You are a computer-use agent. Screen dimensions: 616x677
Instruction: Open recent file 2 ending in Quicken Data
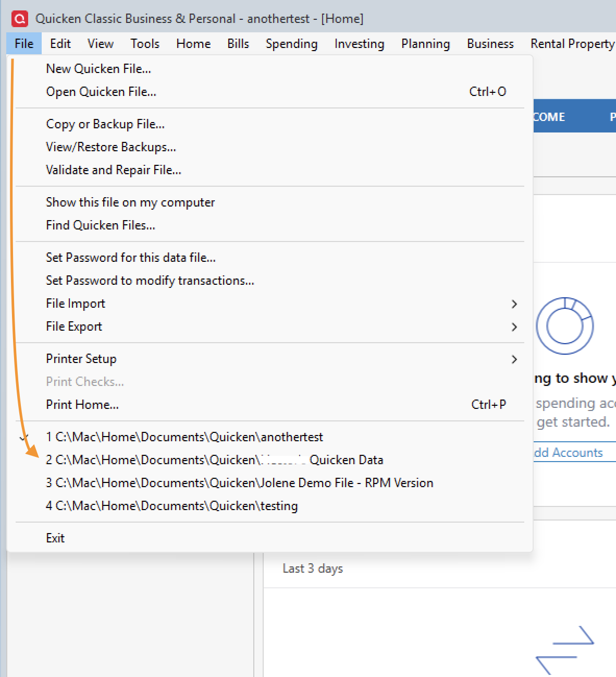(270, 460)
